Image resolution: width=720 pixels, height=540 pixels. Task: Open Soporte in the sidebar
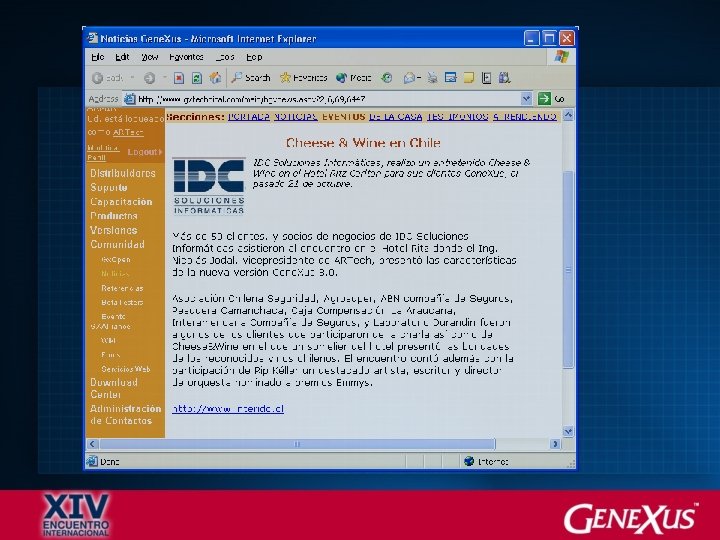click(109, 187)
